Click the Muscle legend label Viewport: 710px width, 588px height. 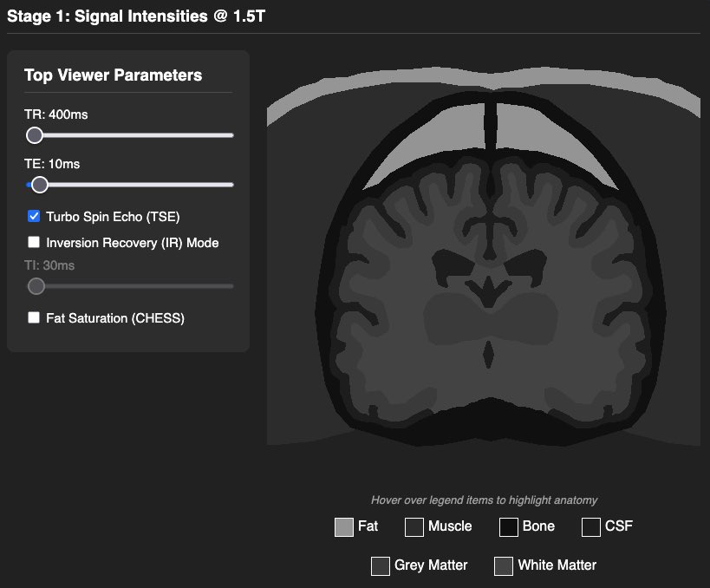(450, 526)
